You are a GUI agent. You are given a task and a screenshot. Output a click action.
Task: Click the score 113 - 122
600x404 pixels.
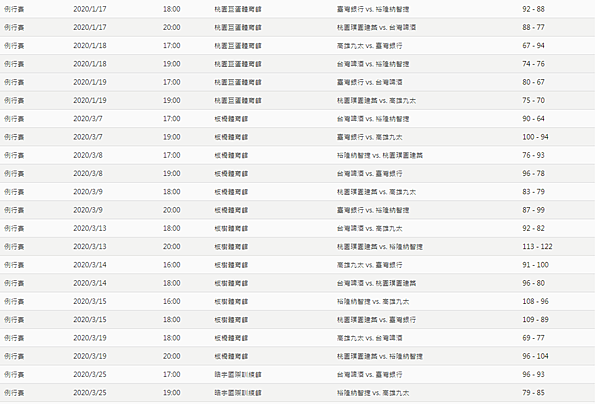(537, 247)
